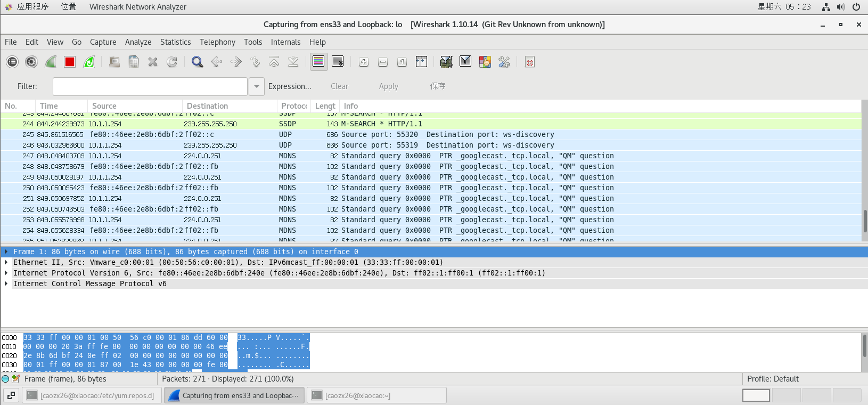Reload this capture file icon

(x=172, y=62)
